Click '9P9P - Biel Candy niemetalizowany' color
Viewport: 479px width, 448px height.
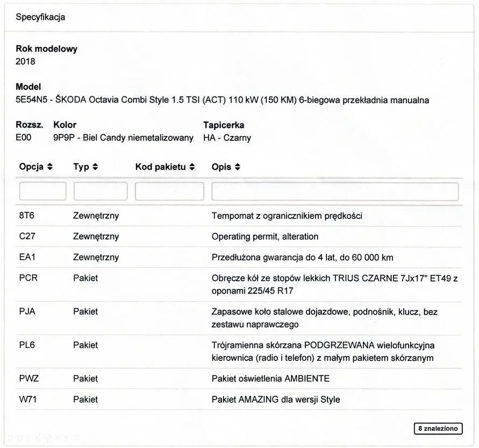124,138
